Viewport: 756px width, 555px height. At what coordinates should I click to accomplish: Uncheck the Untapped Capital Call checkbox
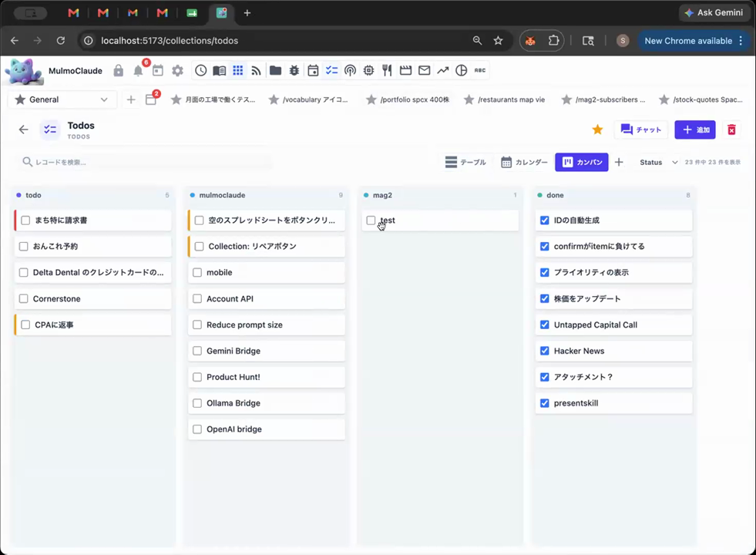545,325
